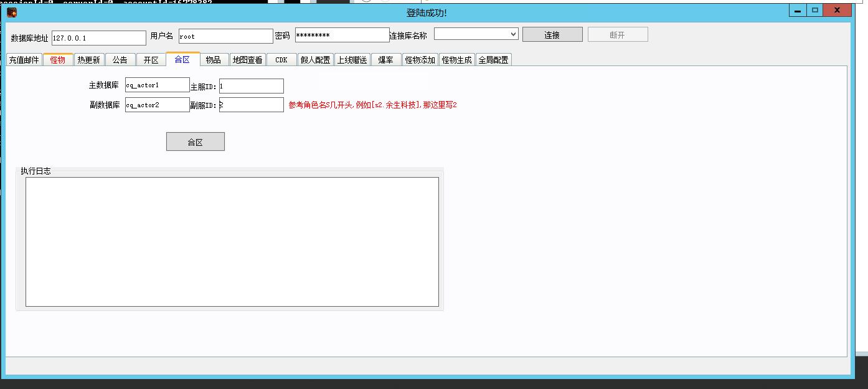Switch to the 充值邮件 tab
This screenshot has width=868, height=389.
click(x=24, y=60)
